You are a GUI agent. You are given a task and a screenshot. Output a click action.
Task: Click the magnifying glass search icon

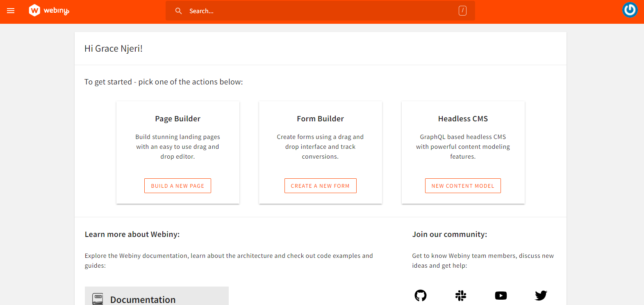(x=178, y=11)
